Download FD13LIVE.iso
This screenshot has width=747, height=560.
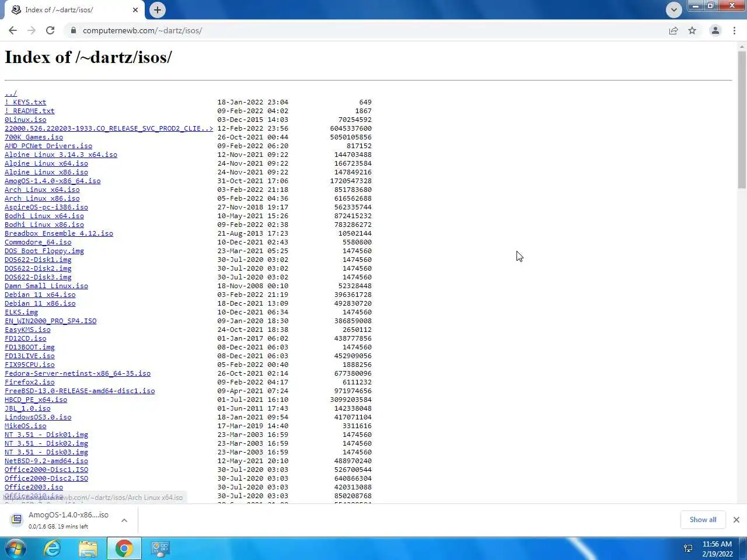click(x=30, y=356)
